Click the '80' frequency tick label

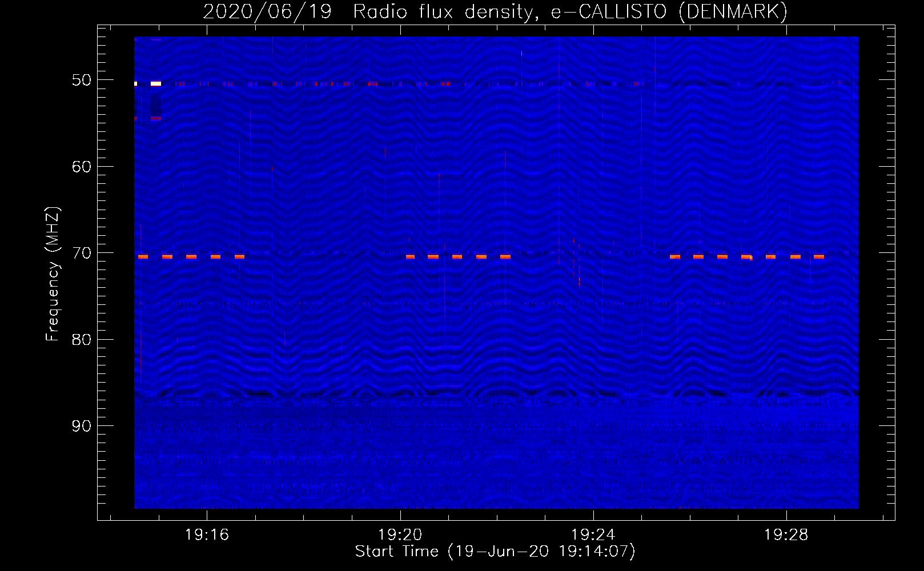point(82,340)
